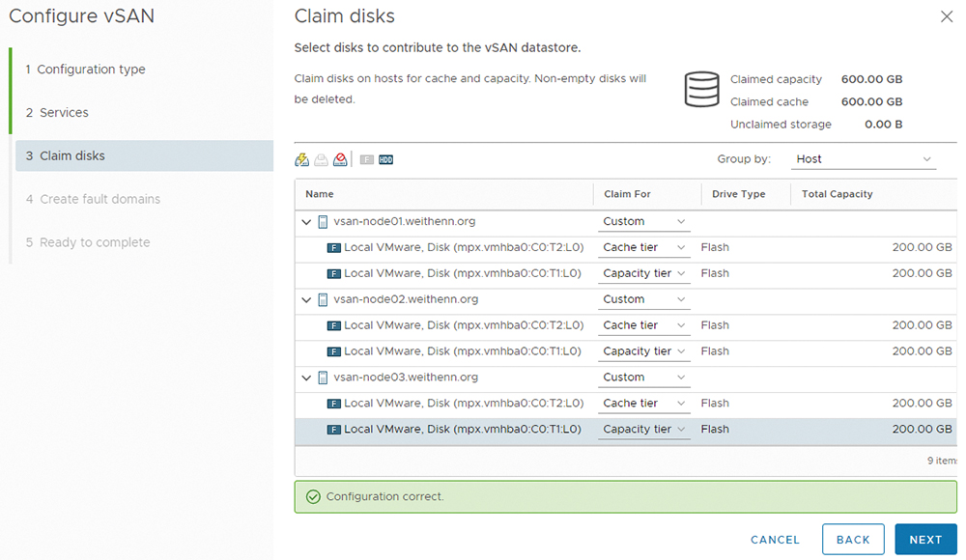Select disk mpx.vmhba0:C0:T2:L0 under vsan-node02
The image size is (966, 560).
click(464, 325)
